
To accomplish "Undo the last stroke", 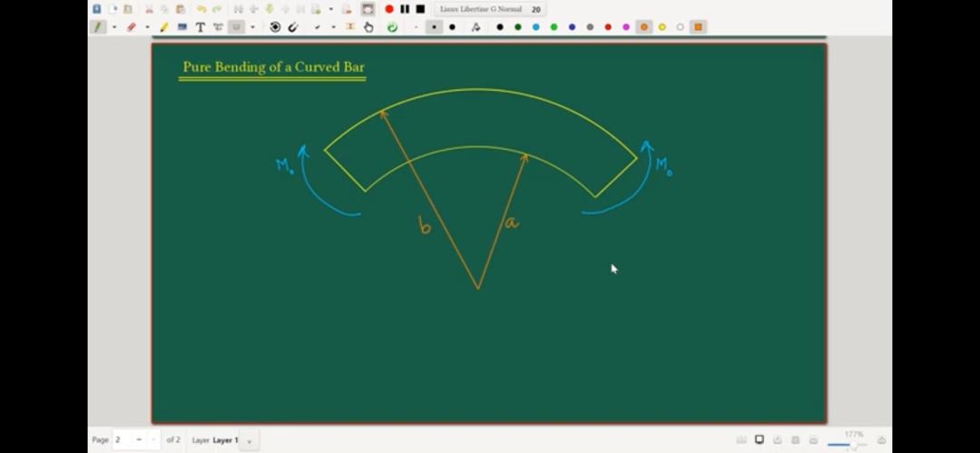I will click(201, 9).
